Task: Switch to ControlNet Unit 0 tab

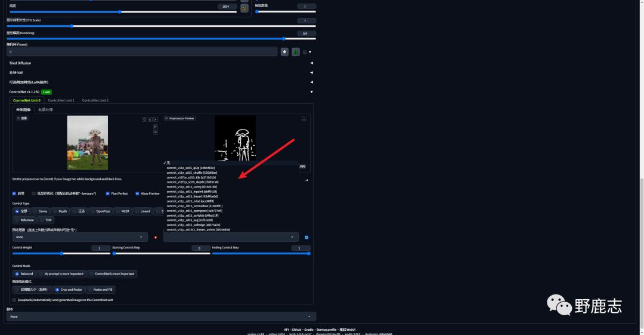Action: pyautogui.click(x=27, y=100)
